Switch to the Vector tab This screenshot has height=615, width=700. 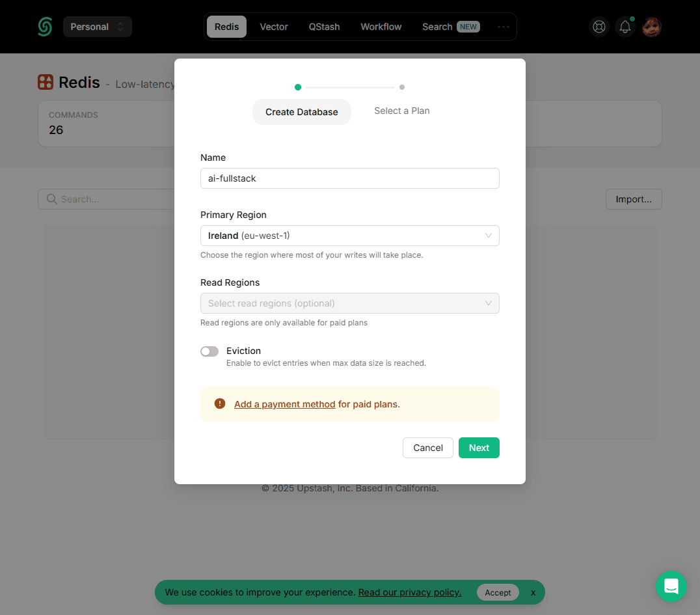[274, 27]
